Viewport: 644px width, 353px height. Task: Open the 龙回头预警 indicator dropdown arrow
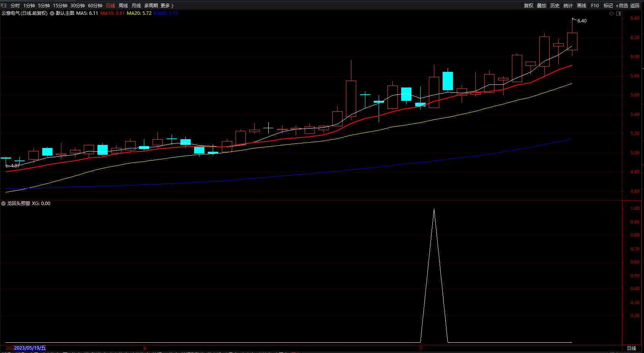3,204
